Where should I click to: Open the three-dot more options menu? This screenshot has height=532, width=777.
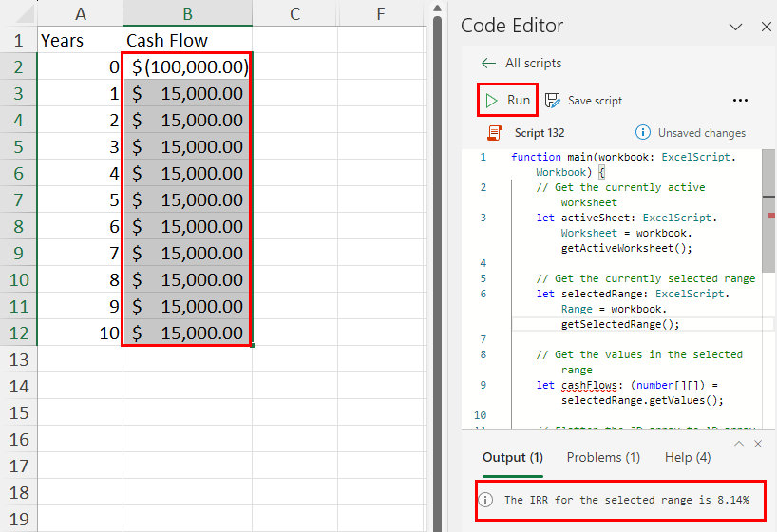point(740,101)
